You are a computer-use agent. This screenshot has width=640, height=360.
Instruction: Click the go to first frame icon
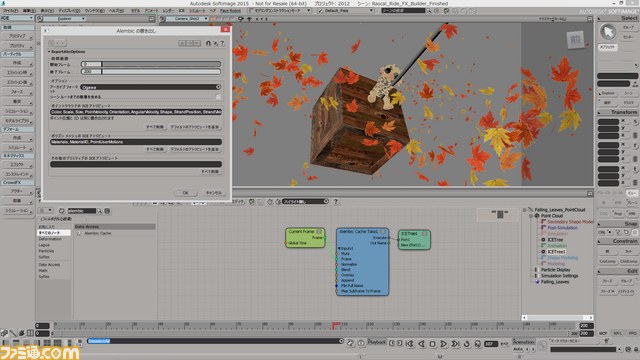coord(410,344)
